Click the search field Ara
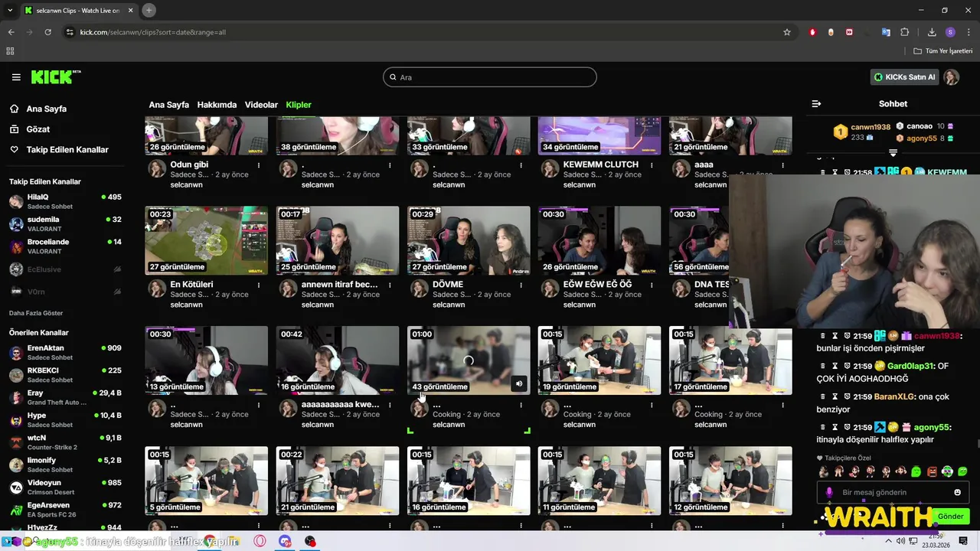The height and width of the screenshot is (551, 980). click(490, 77)
